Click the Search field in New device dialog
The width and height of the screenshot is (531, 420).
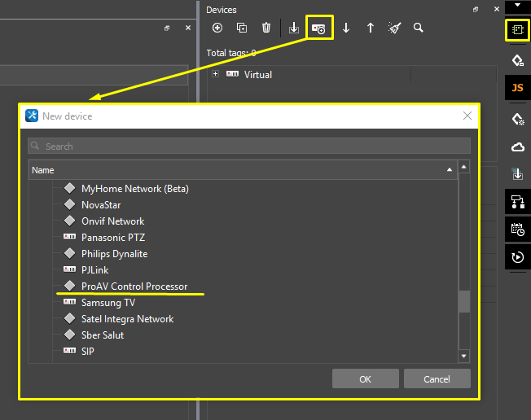249,147
